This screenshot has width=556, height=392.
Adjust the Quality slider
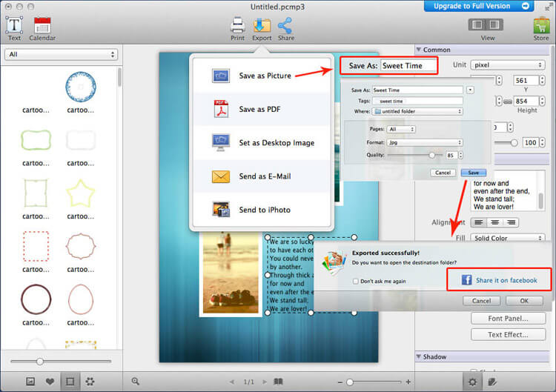[431, 155]
